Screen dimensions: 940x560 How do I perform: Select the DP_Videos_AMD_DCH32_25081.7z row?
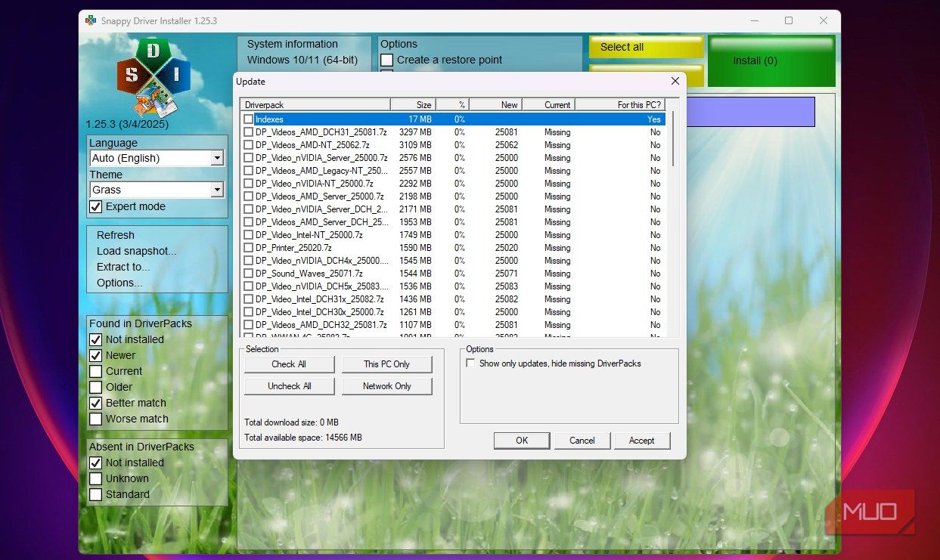[x=454, y=325]
